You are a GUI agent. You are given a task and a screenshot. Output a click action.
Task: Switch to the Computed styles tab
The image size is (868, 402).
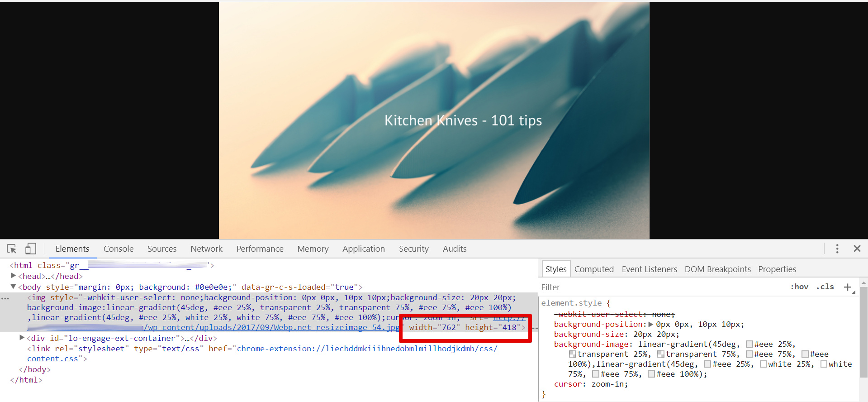(593, 269)
